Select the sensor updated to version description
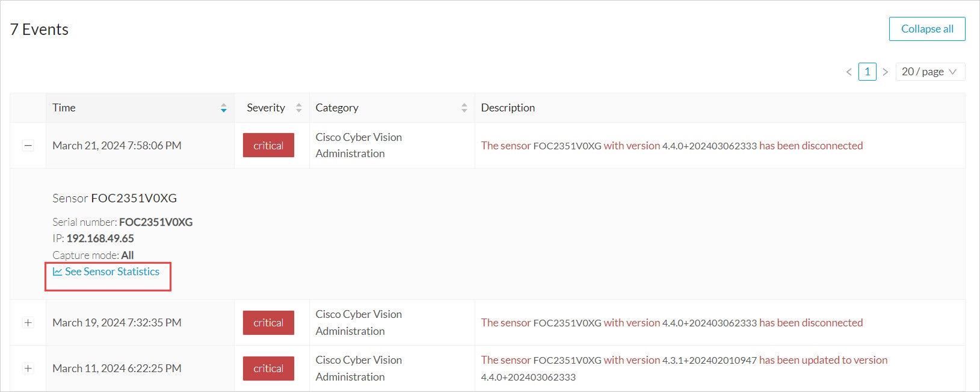The height and width of the screenshot is (392, 980). pyautogui.click(x=683, y=361)
